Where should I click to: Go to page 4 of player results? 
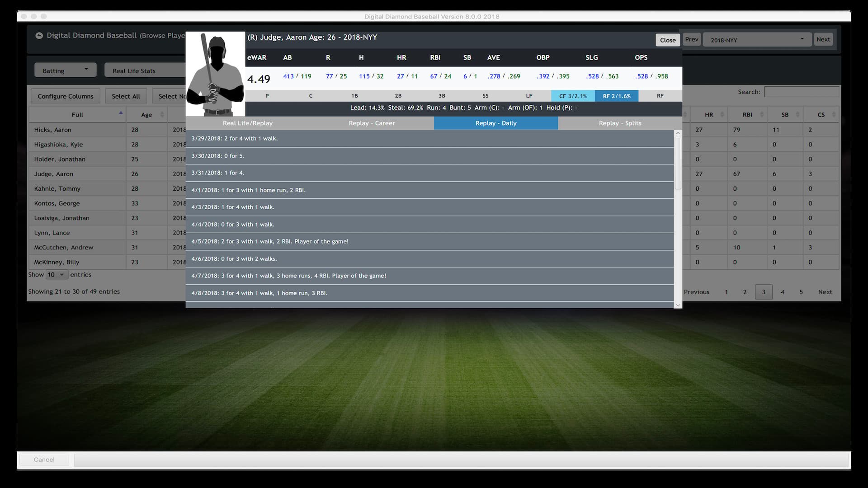tap(783, 292)
